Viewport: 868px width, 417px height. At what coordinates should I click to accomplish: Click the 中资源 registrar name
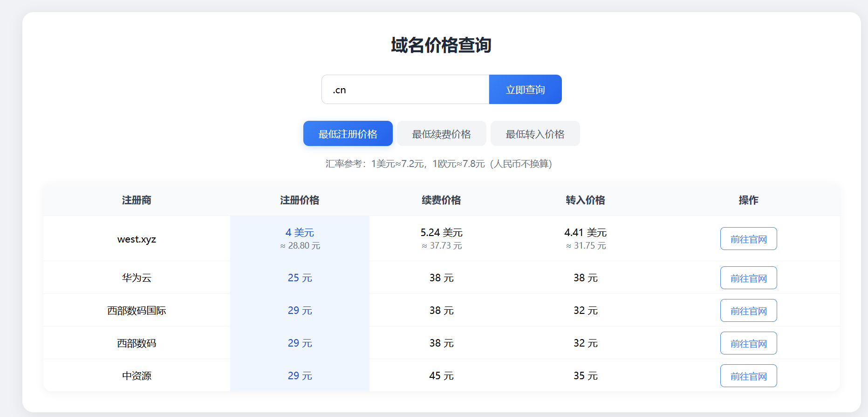point(137,376)
